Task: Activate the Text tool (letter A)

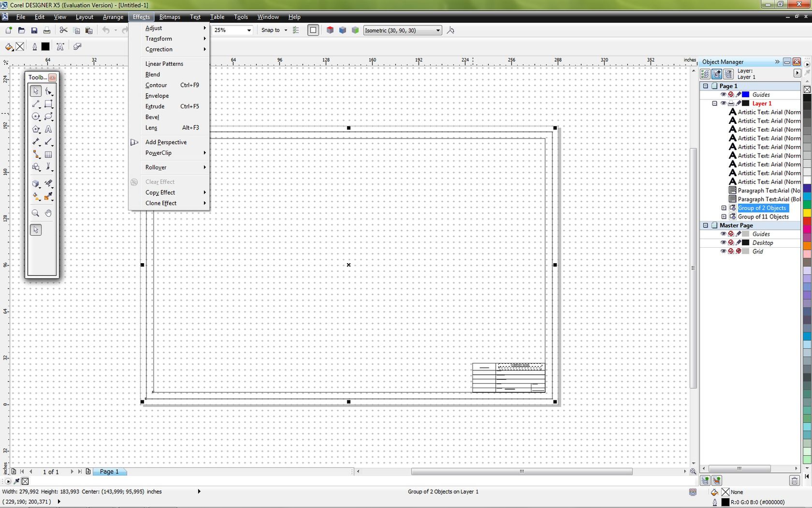Action: (x=49, y=129)
